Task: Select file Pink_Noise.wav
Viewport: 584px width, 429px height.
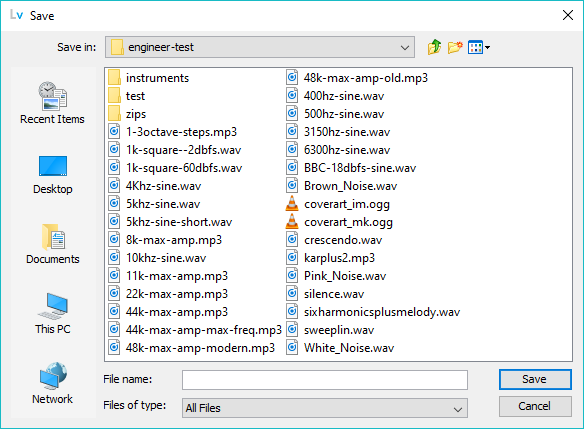Action: [x=336, y=276]
